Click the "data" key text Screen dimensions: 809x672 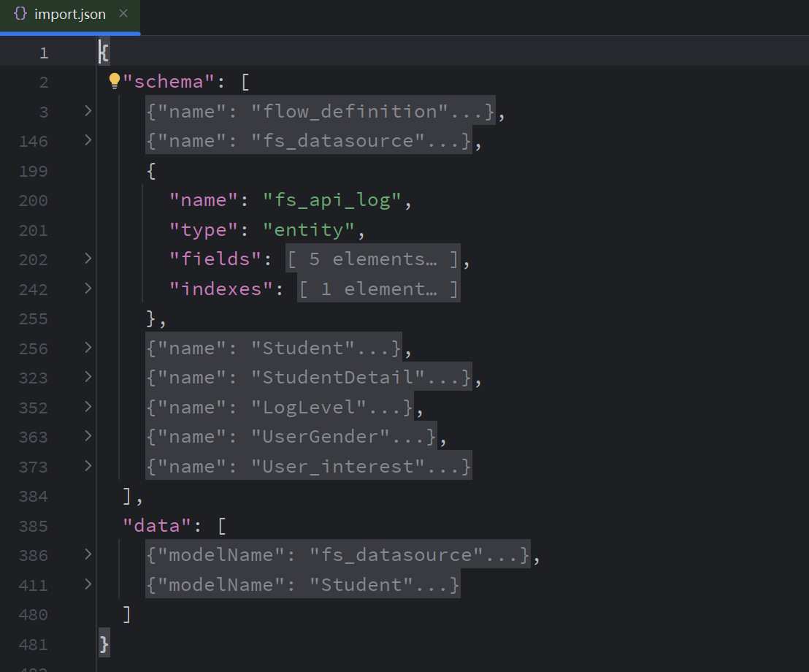click(x=157, y=525)
